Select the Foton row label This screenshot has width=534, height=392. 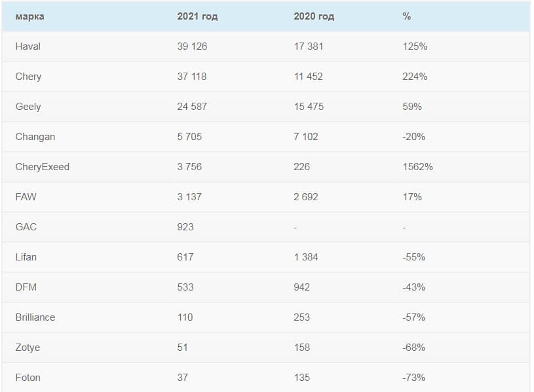point(28,378)
